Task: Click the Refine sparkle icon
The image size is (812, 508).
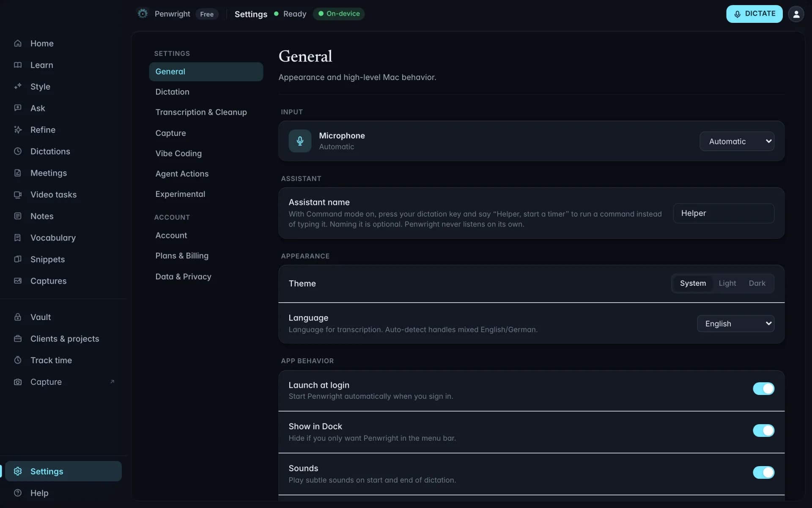Action: (18, 130)
